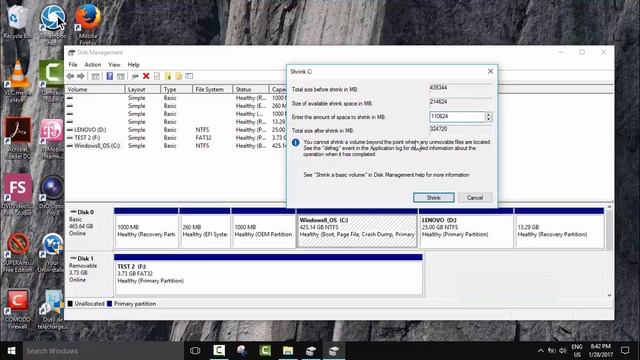The image size is (640, 360).
Task: Click the checkmark properties icon in toolbar
Action: click(157, 76)
